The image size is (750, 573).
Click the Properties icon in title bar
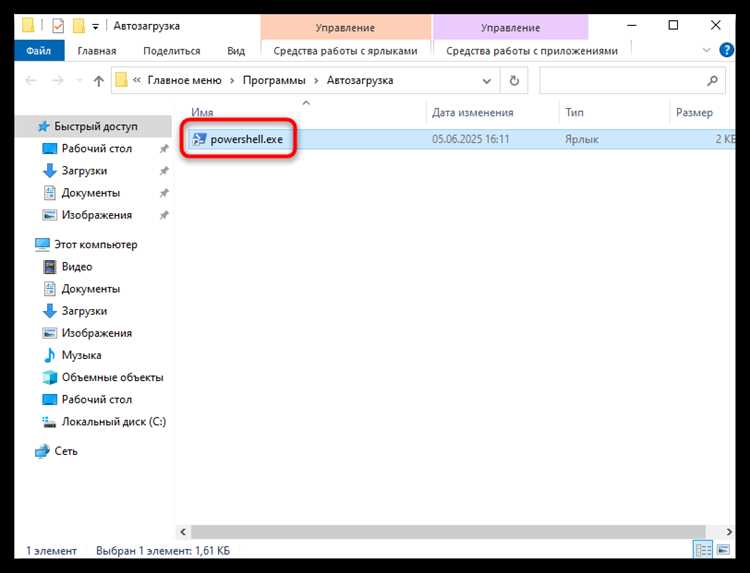click(58, 26)
